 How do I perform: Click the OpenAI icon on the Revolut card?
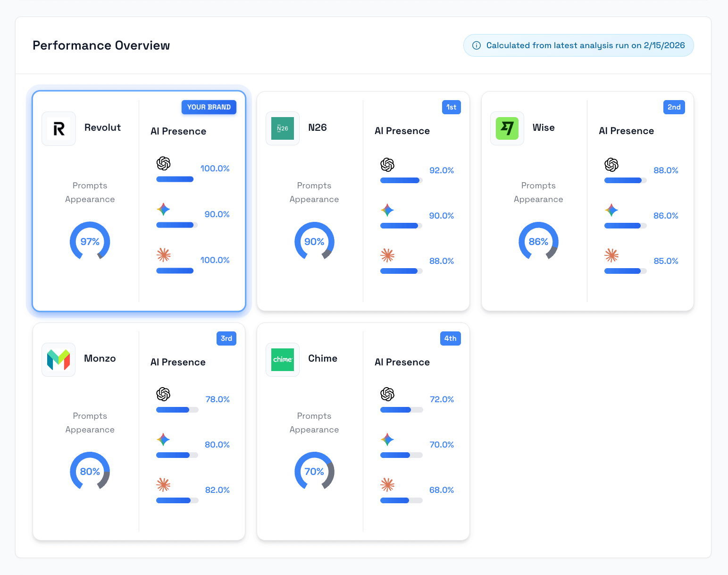click(164, 163)
